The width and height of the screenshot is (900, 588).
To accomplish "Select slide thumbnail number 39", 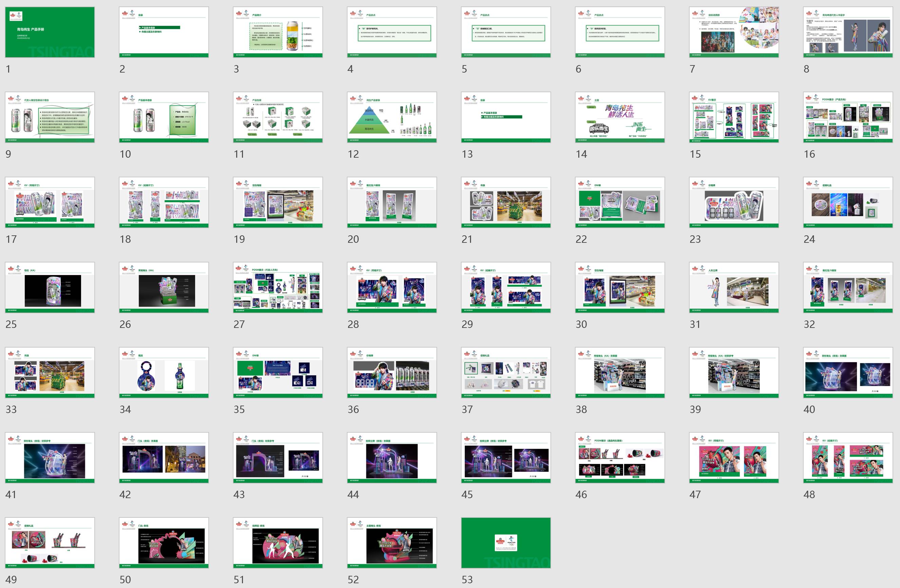I will click(x=734, y=373).
